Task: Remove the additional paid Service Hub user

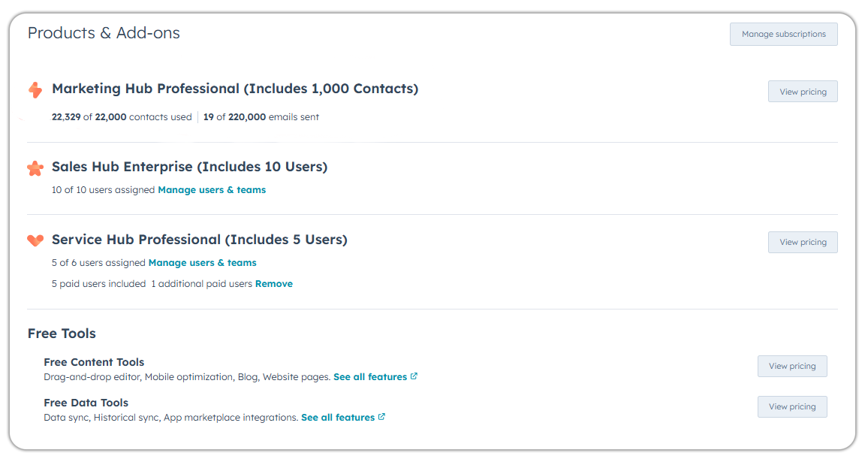Action: point(273,284)
